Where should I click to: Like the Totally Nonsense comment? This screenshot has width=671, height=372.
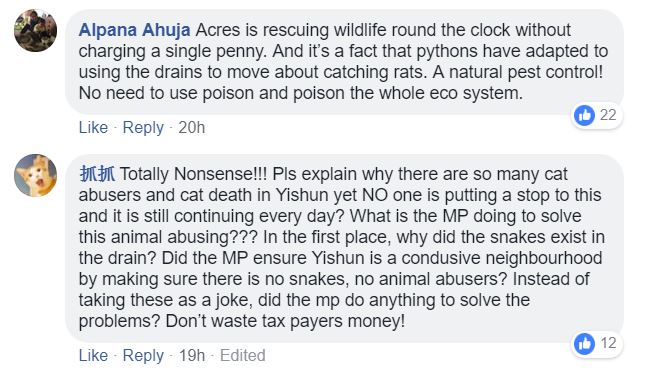tap(93, 355)
